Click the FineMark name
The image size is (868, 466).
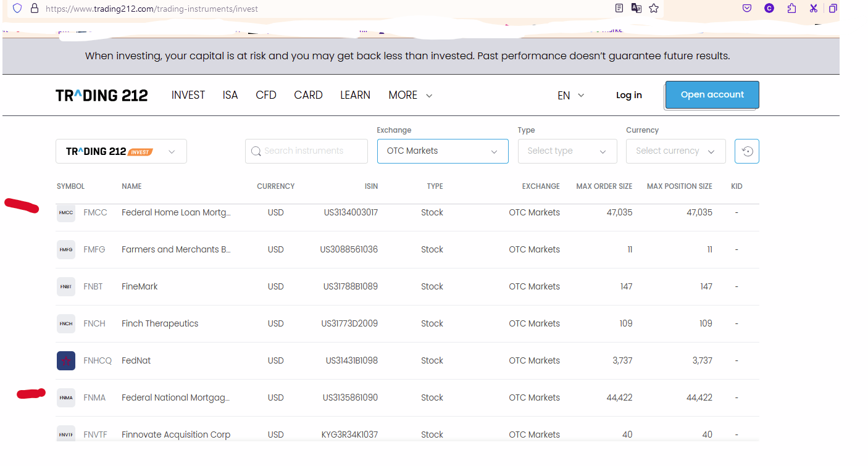140,286
